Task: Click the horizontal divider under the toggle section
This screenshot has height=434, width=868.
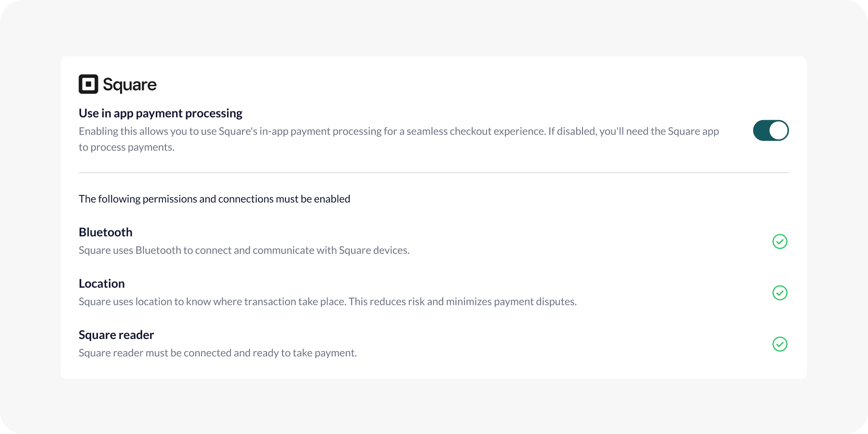Action: click(x=434, y=173)
